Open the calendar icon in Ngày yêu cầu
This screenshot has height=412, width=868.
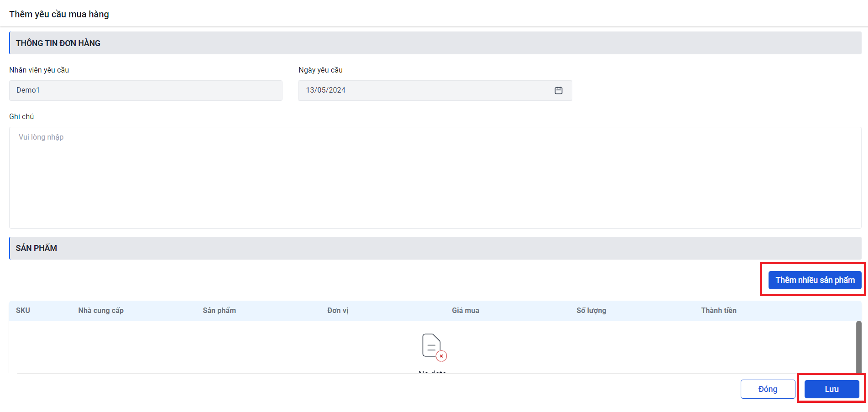tap(558, 90)
